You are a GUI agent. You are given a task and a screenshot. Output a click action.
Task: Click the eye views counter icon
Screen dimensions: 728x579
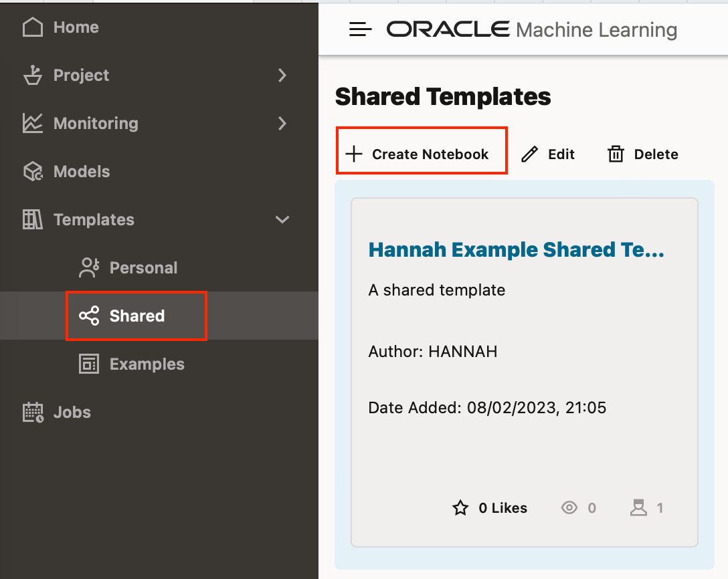(x=569, y=508)
